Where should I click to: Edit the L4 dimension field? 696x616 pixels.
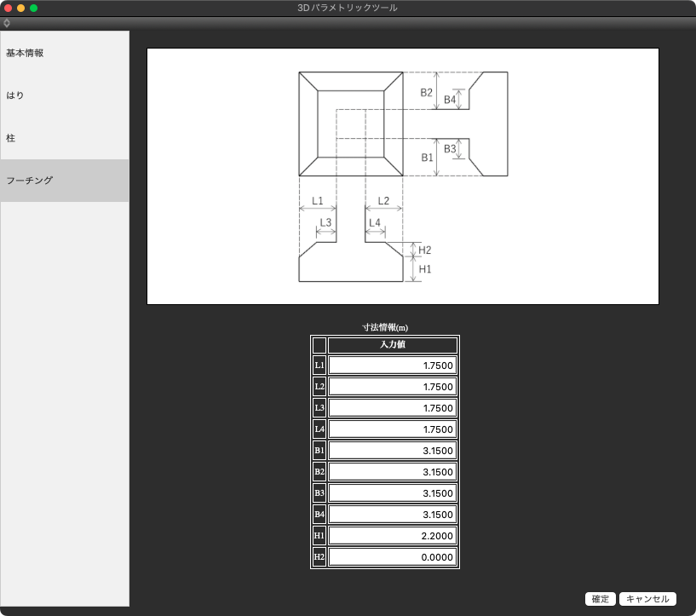pyautogui.click(x=393, y=429)
